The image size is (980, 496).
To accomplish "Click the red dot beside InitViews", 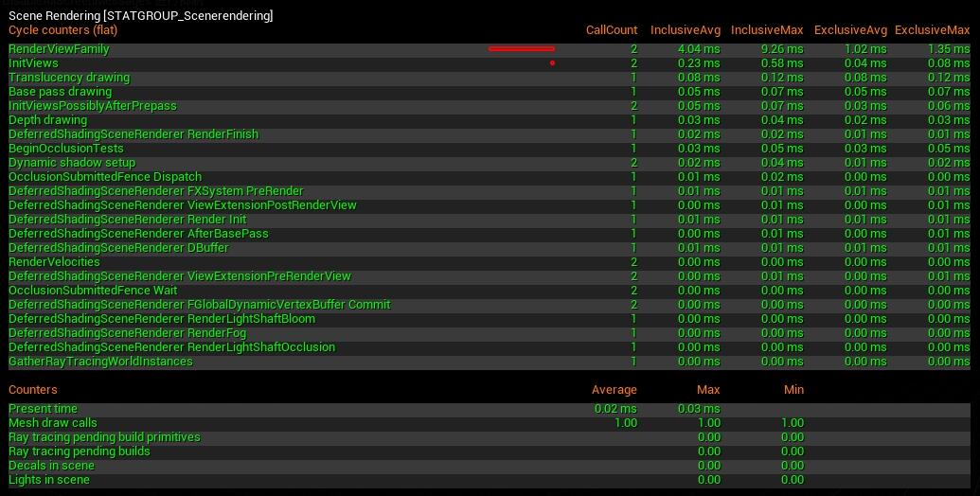I will pos(553,63).
